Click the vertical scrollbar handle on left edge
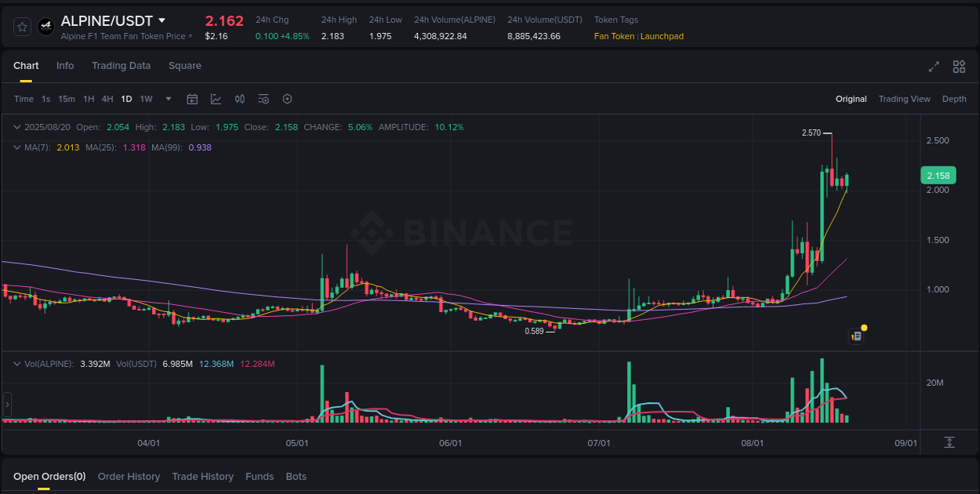 (x=6, y=404)
